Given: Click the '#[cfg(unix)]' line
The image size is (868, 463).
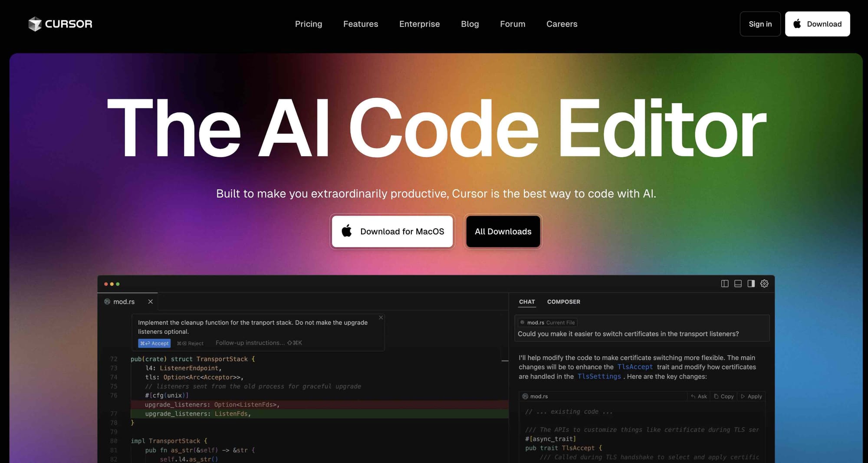Looking at the screenshot, I should point(167,395).
